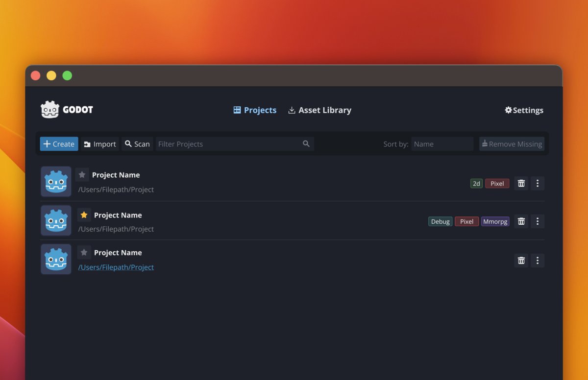Delete the first project via trash icon
588x380 pixels.
pos(521,183)
